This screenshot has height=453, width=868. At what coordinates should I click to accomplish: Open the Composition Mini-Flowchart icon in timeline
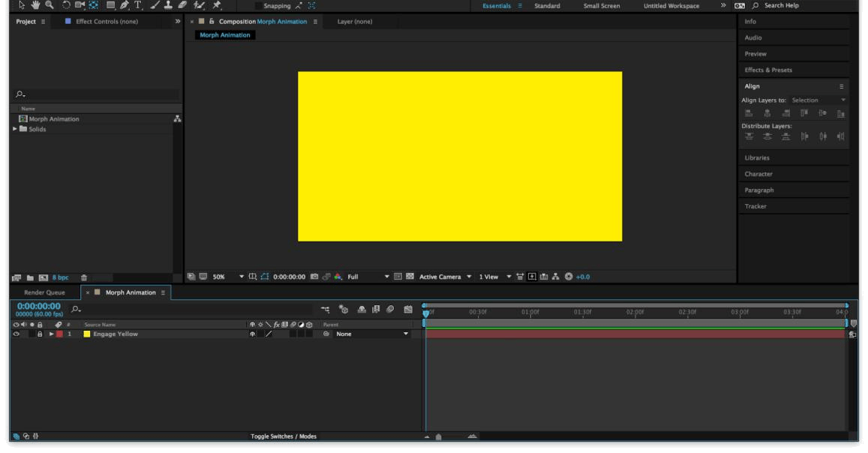point(325,310)
